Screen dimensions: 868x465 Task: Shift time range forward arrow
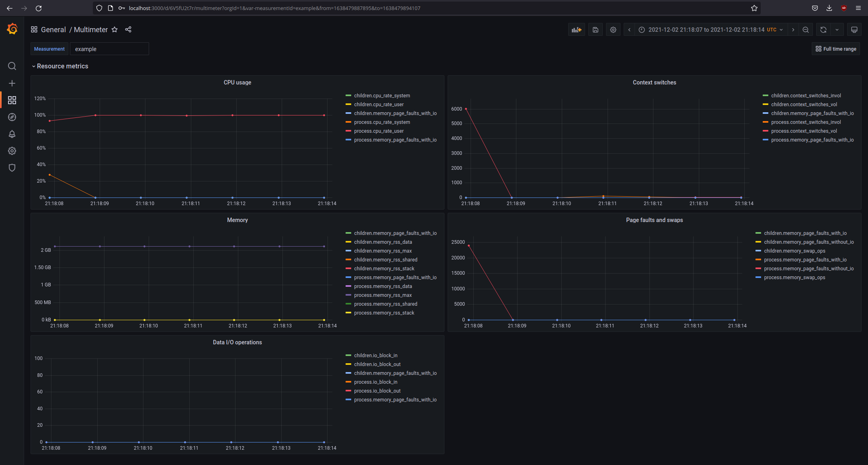pos(793,30)
